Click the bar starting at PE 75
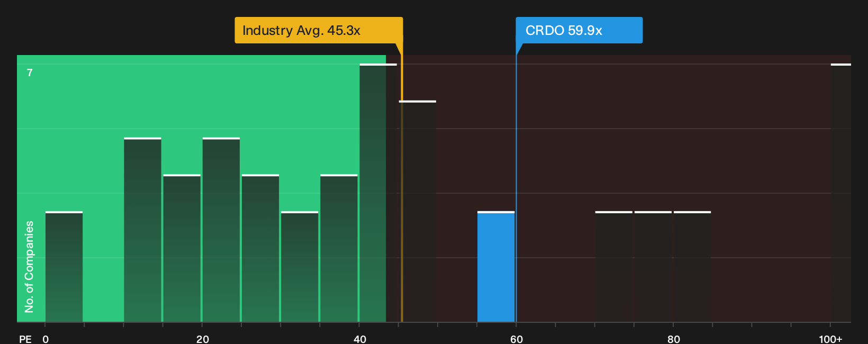This screenshot has width=868, height=344. [x=653, y=267]
